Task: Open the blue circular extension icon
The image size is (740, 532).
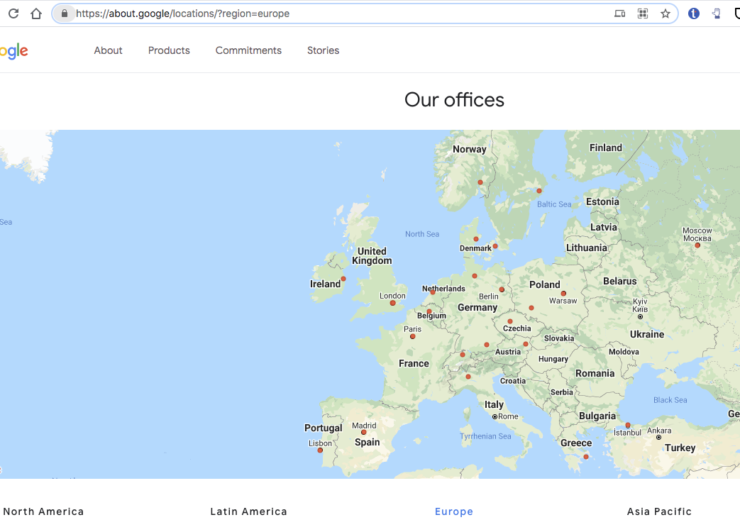Action: [693, 13]
